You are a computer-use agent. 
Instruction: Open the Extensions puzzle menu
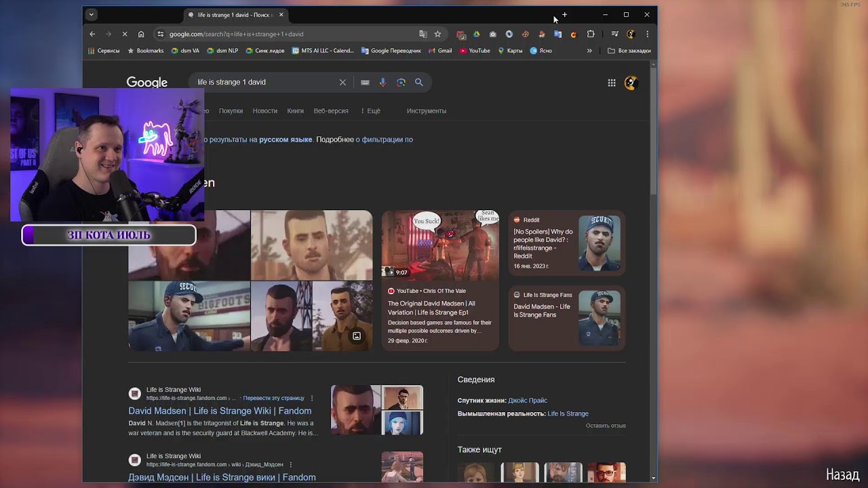[591, 34]
